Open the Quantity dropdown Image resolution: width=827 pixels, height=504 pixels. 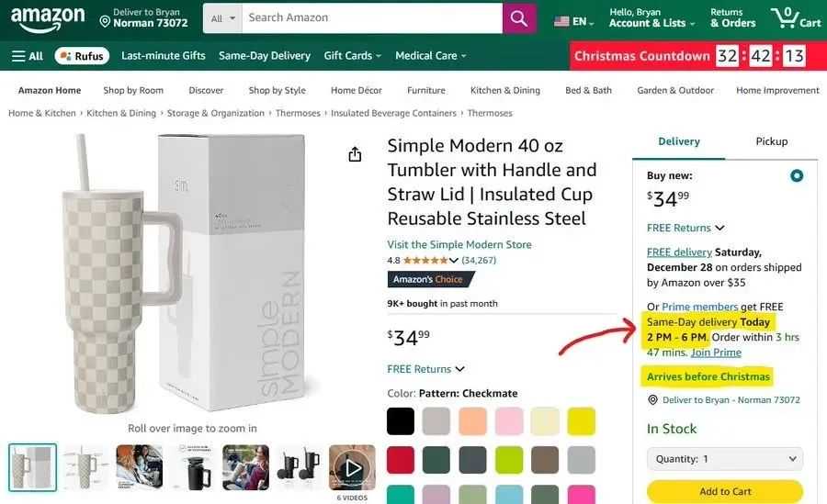724,459
